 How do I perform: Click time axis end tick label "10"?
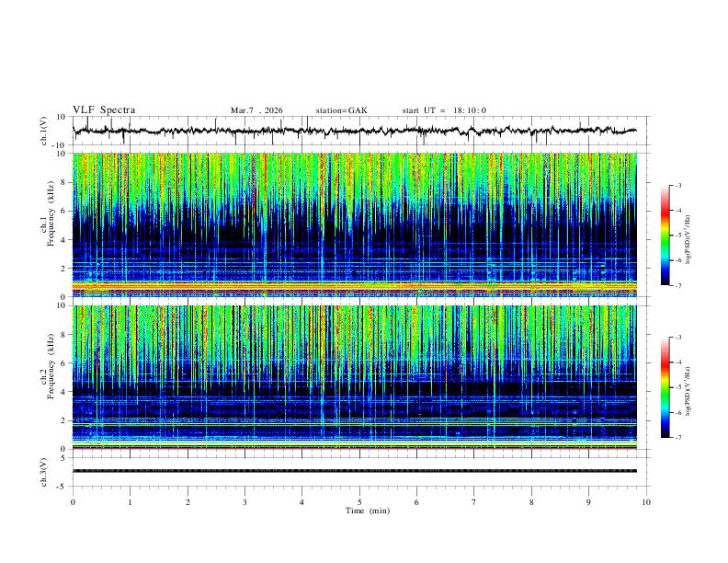[646, 502]
